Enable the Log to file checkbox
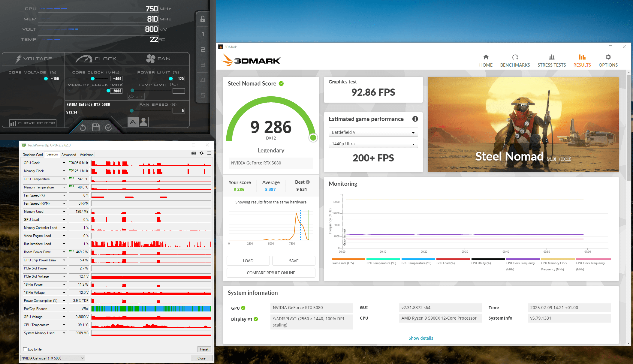Image resolution: width=633 pixels, height=364 pixels. point(25,349)
